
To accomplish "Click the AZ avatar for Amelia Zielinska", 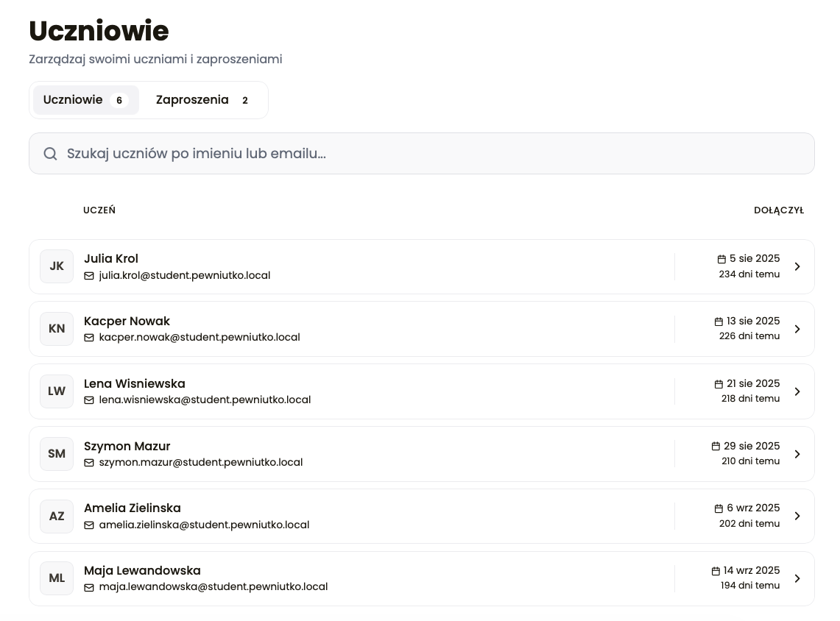I will coord(57,517).
